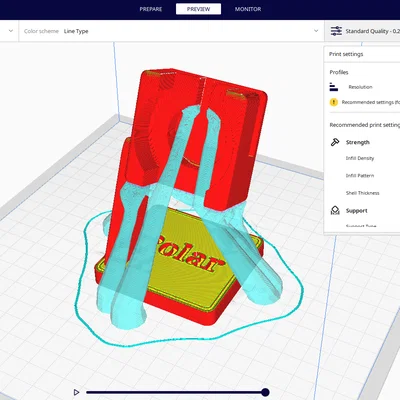Open the Standard Quality profile panel
Viewport: 400px width, 400px height.
(362, 31)
